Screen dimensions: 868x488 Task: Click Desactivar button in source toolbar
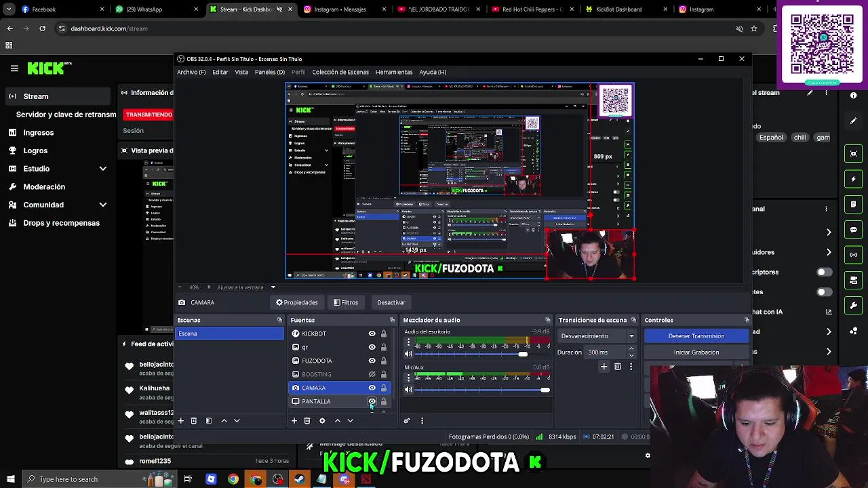(391, 303)
